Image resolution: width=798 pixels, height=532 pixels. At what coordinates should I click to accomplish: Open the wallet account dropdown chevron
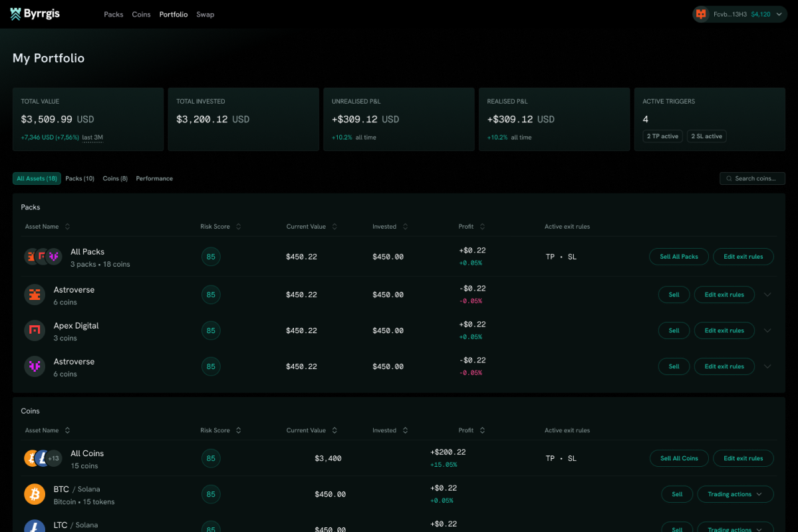click(781, 14)
